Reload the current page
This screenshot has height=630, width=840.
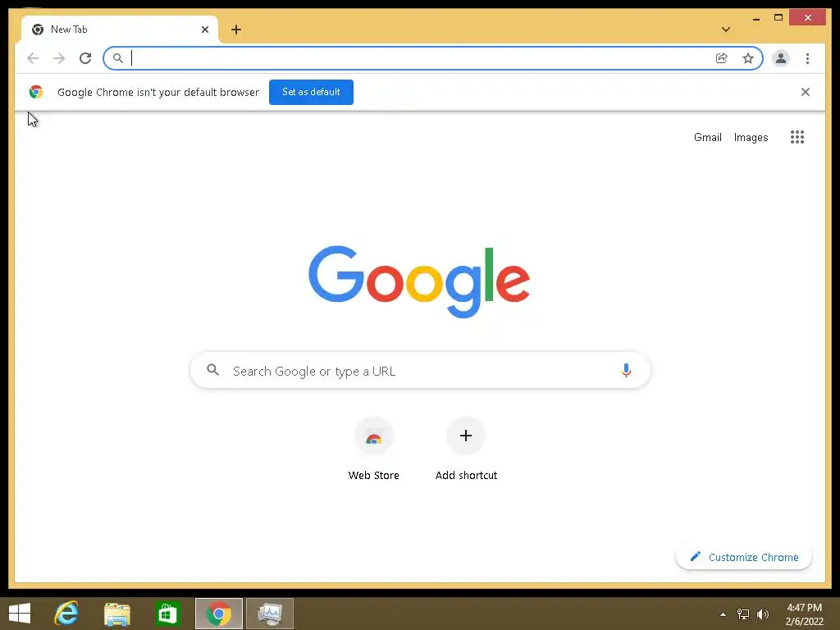click(x=85, y=58)
